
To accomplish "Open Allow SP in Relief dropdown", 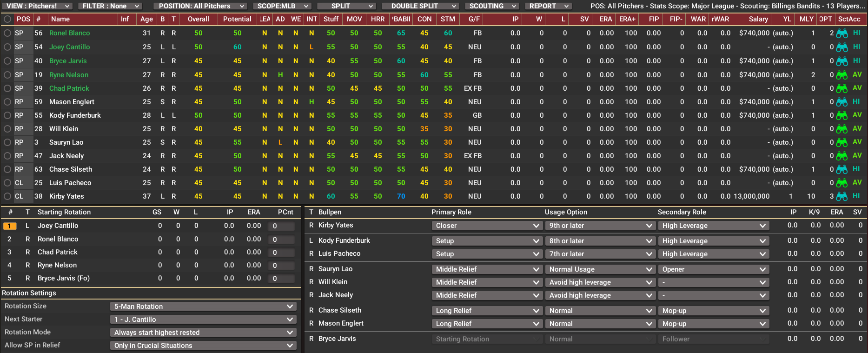I will tap(203, 346).
